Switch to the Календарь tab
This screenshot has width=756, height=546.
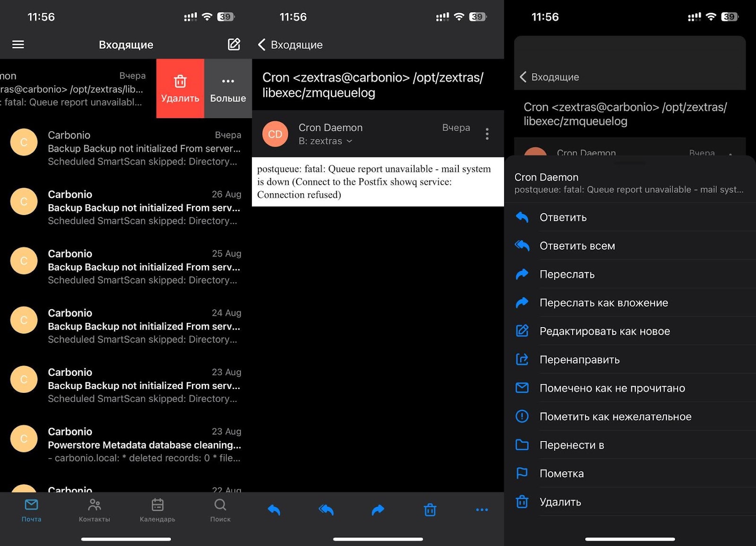coord(157,511)
